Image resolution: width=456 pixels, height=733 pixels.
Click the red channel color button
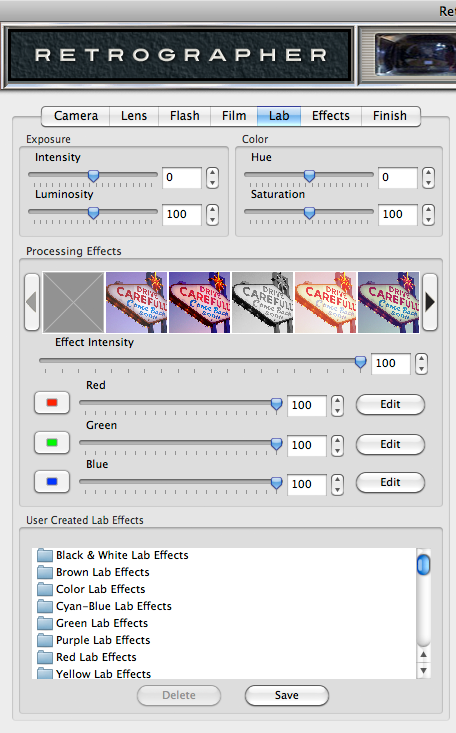tap(52, 403)
